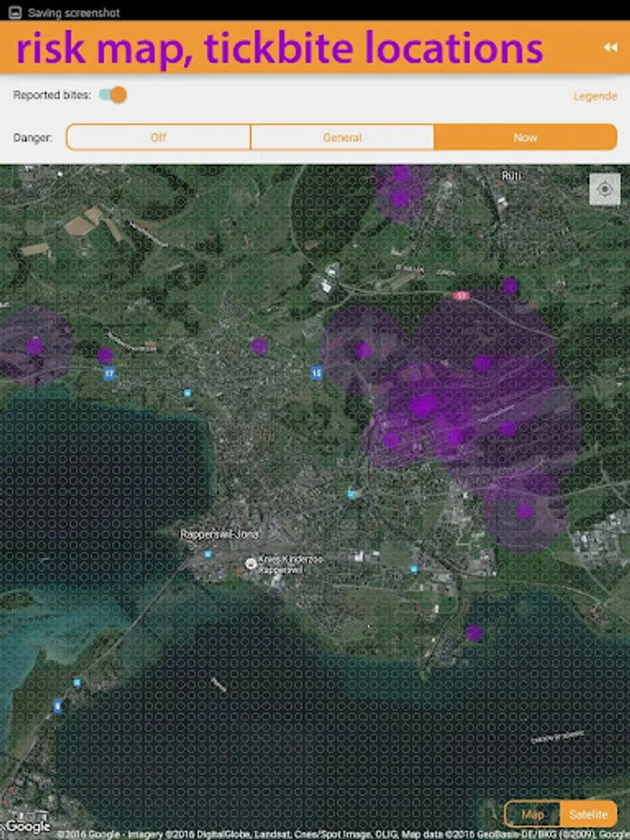The width and height of the screenshot is (630, 840).
Task: Tap the tickbite dot near lake shore south-east
Action: (473, 633)
